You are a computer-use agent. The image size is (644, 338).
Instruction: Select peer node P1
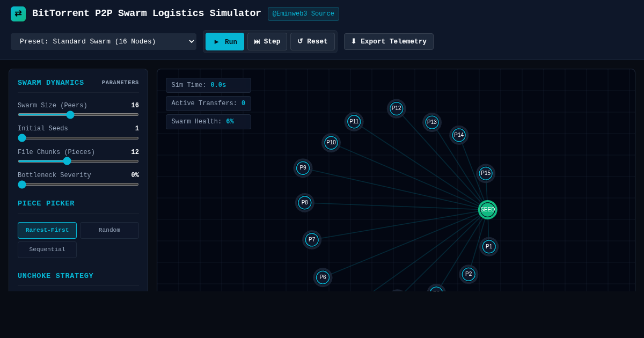click(489, 247)
